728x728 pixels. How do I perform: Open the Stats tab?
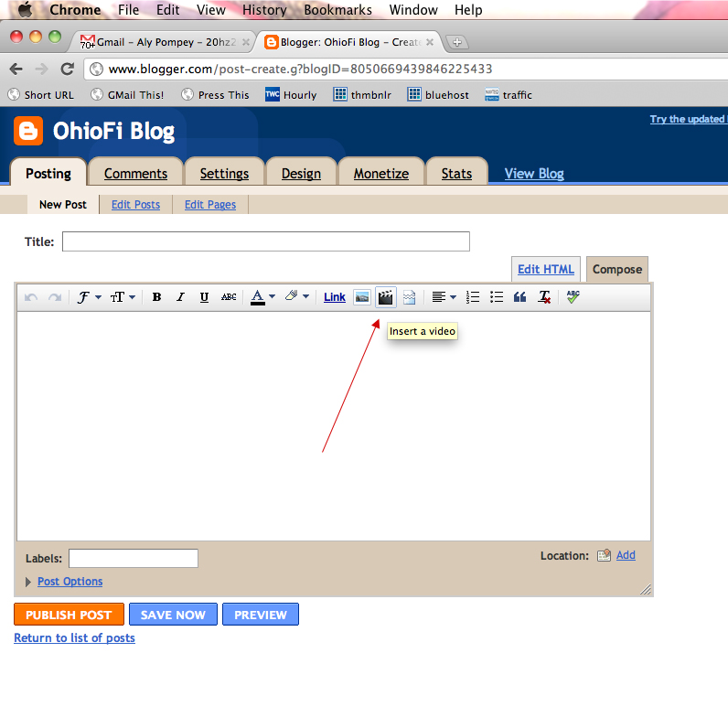click(456, 173)
